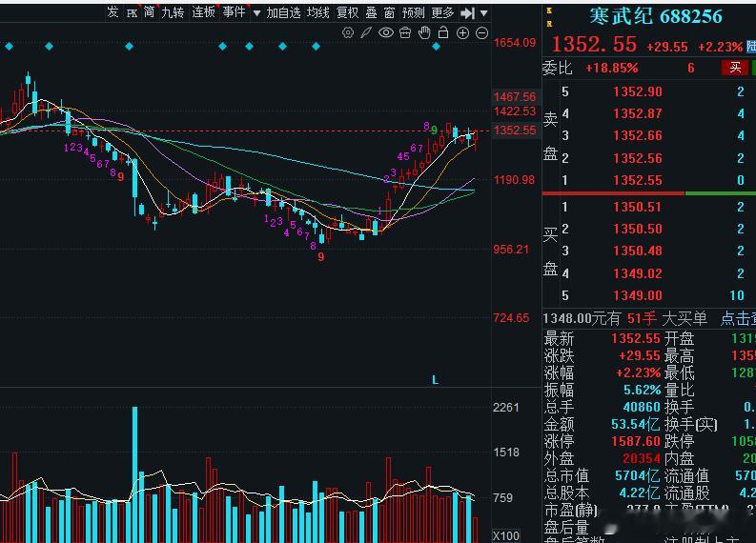Click the X100 volume unit label
756x543 pixels.
pyautogui.click(x=506, y=535)
